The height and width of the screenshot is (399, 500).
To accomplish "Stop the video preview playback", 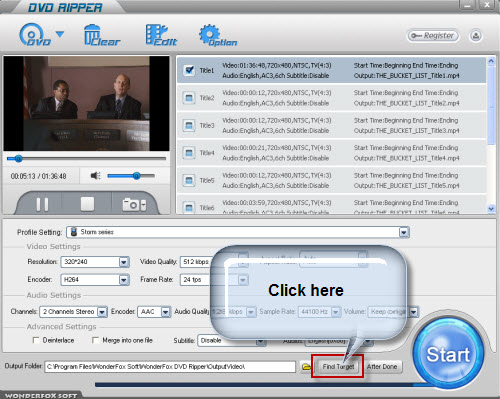I will pyautogui.click(x=87, y=204).
